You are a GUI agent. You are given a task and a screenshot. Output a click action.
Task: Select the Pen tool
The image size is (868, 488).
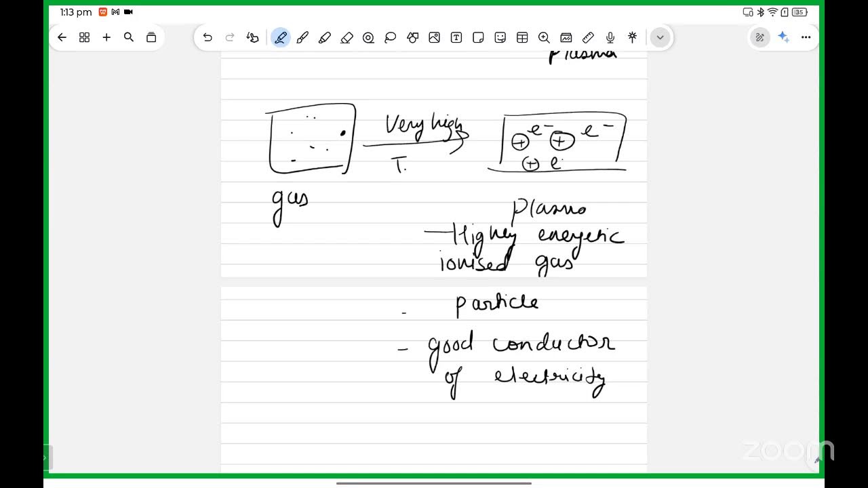(280, 38)
